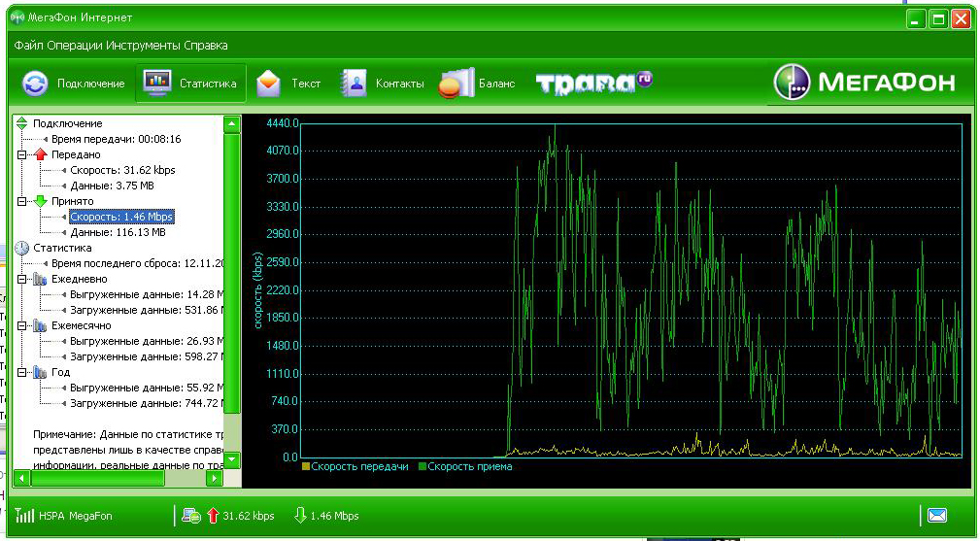This screenshot has height=541, width=980.
Task: Click the Подключение up-down arrows tree icon
Action: click(22, 123)
